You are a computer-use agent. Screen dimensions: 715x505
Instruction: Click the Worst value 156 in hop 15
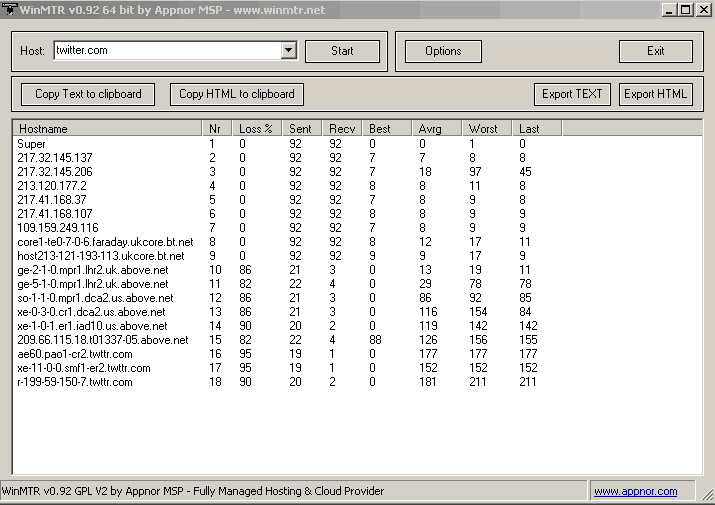(x=478, y=340)
